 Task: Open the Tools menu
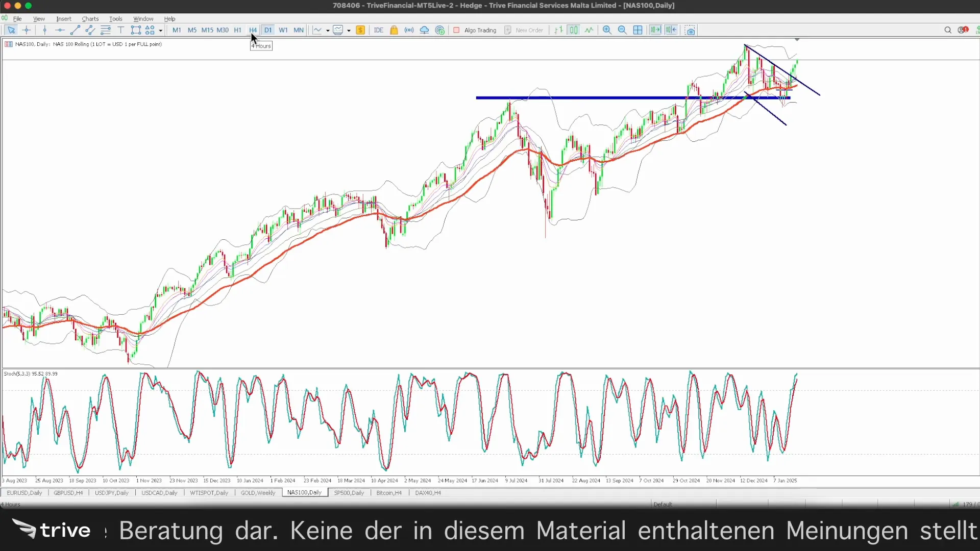click(x=116, y=19)
